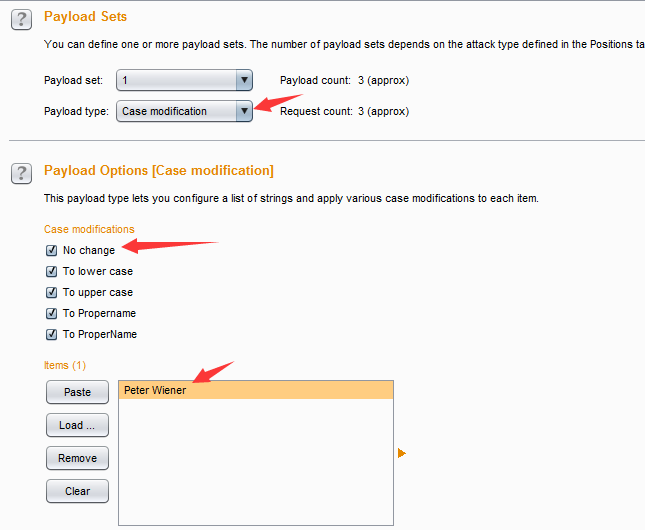Click the orange triangle beside the items list
This screenshot has height=530, width=645.
coord(402,453)
